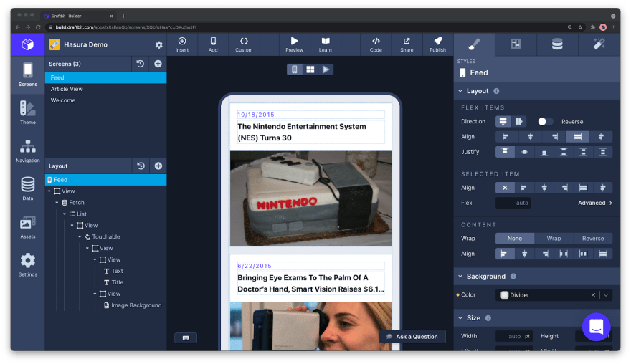Image resolution: width=631 pixels, height=364 pixels.
Task: Click the Publish rocket button
Action: 437,44
